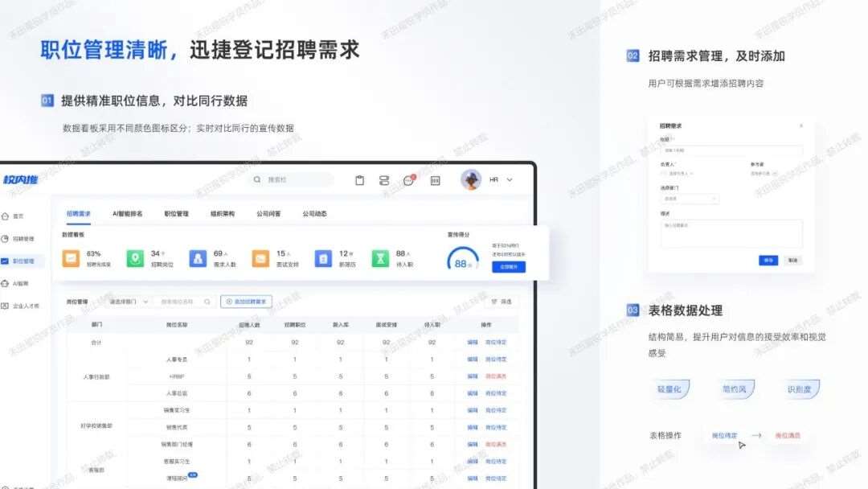
Task: Click the 添加招聘需求 button
Action: [247, 302]
